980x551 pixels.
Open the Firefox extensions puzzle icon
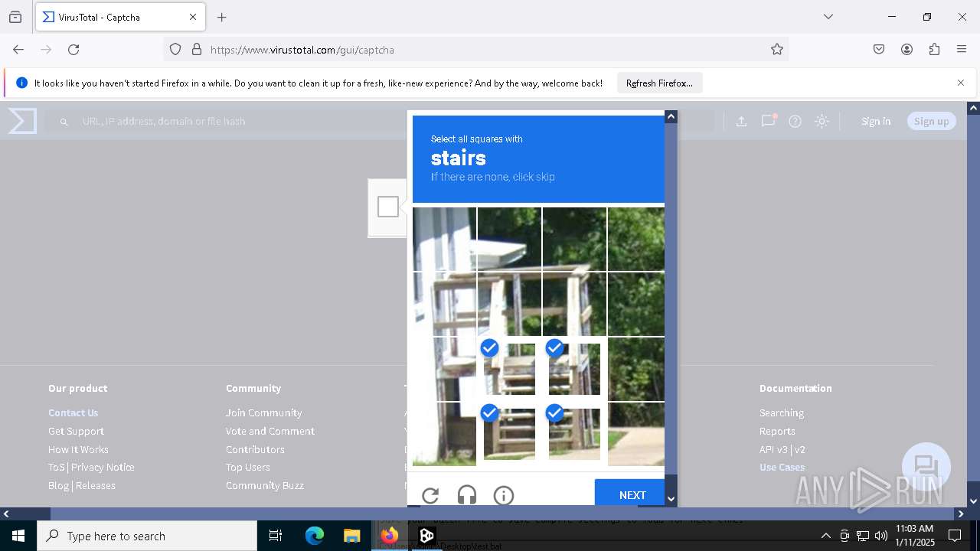point(934,50)
